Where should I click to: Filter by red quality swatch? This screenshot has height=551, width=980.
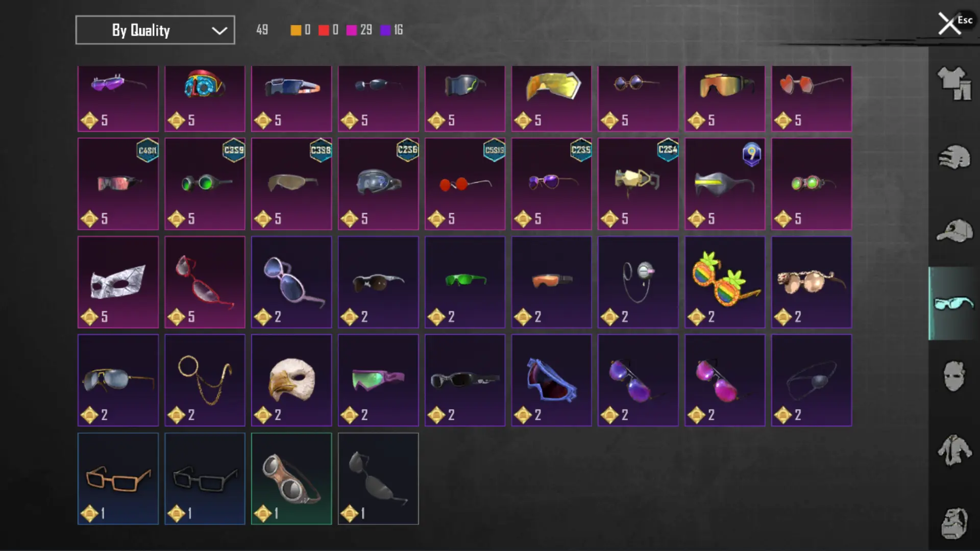point(324,30)
